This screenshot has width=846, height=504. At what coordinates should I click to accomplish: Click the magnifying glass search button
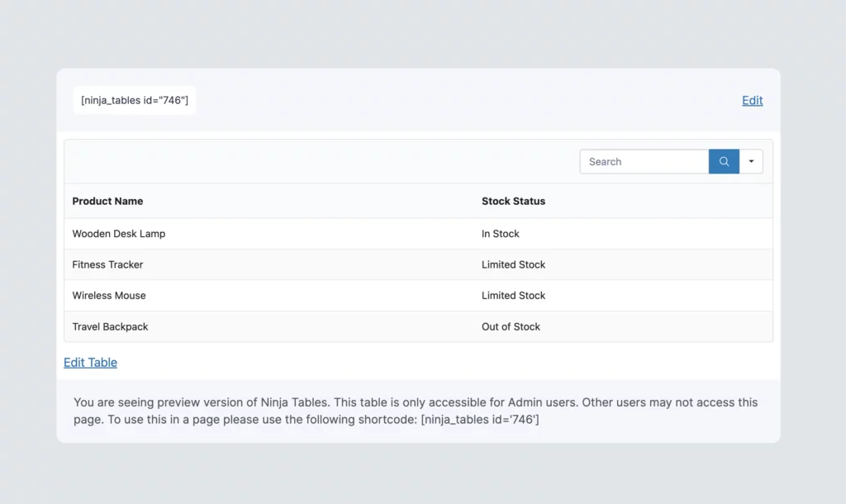tap(724, 162)
